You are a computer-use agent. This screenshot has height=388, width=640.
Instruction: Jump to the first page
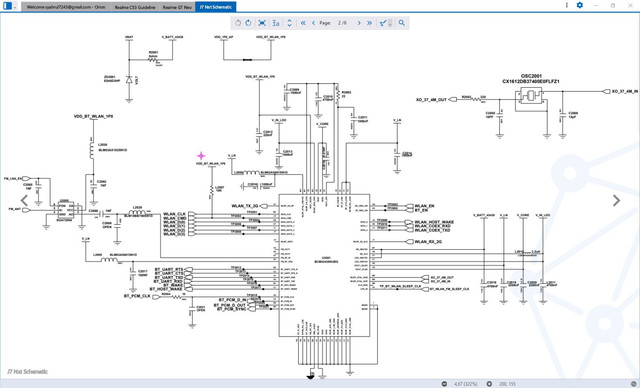pos(303,23)
